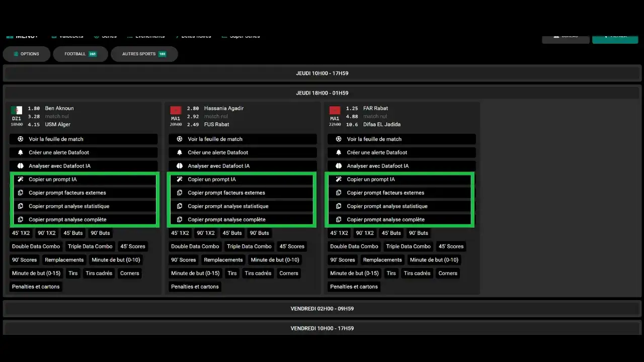Screen dimensions: 644x362
Task: Copy external factors prompt icon for FAR Rabat
Action: click(339, 193)
